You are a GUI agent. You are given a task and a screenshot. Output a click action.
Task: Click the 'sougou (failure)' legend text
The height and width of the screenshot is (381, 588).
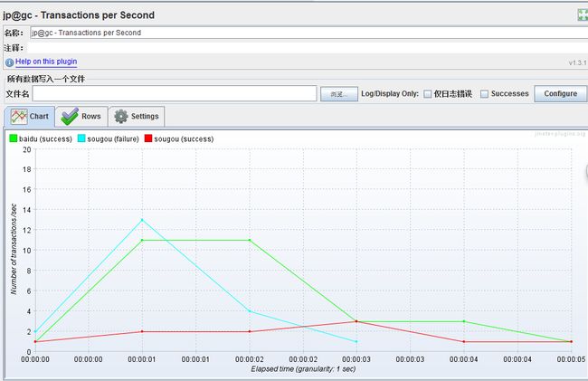[x=113, y=138]
